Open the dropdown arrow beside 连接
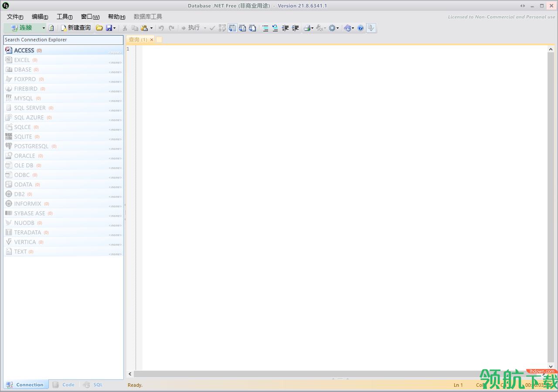Viewport: 558px width, 392px height. (x=44, y=28)
